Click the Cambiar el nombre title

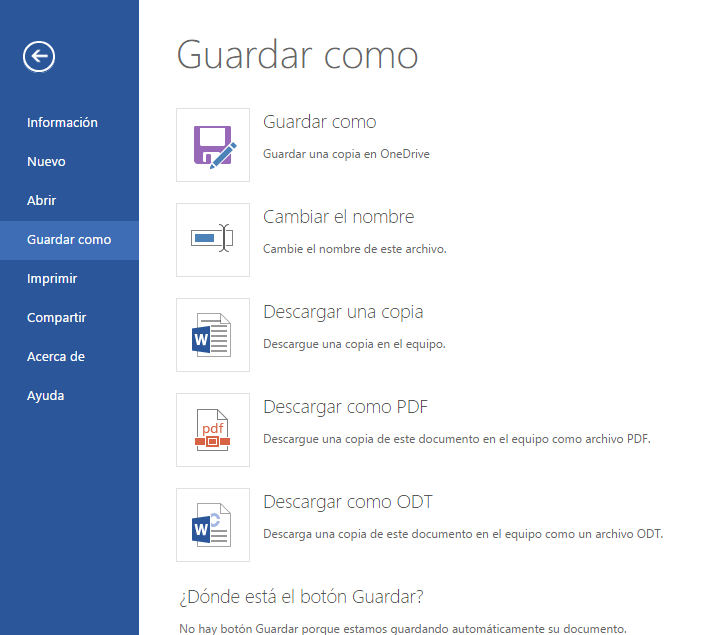point(338,217)
